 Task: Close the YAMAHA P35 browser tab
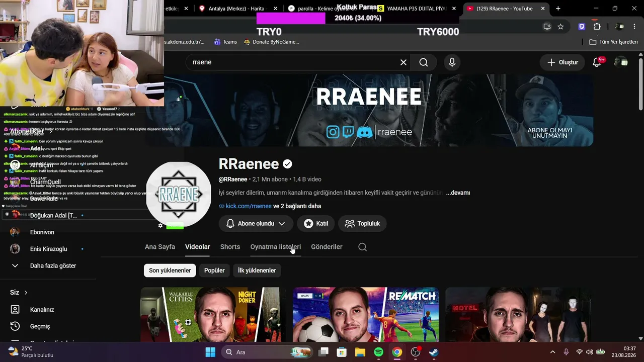tap(454, 9)
